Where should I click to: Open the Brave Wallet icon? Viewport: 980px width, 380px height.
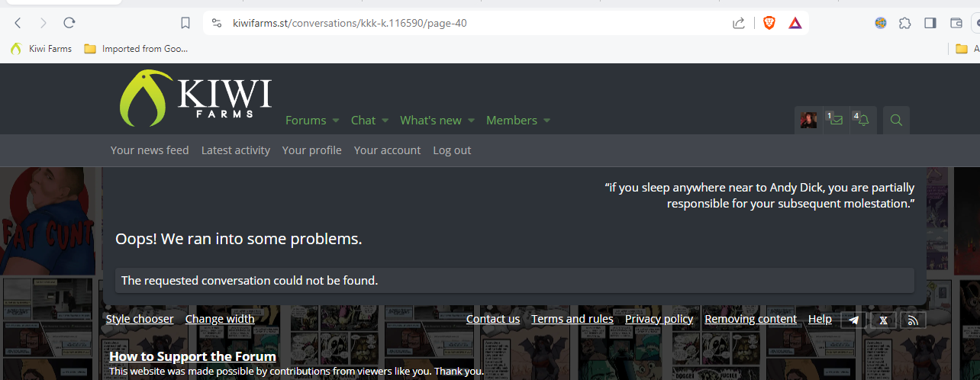pyautogui.click(x=956, y=23)
